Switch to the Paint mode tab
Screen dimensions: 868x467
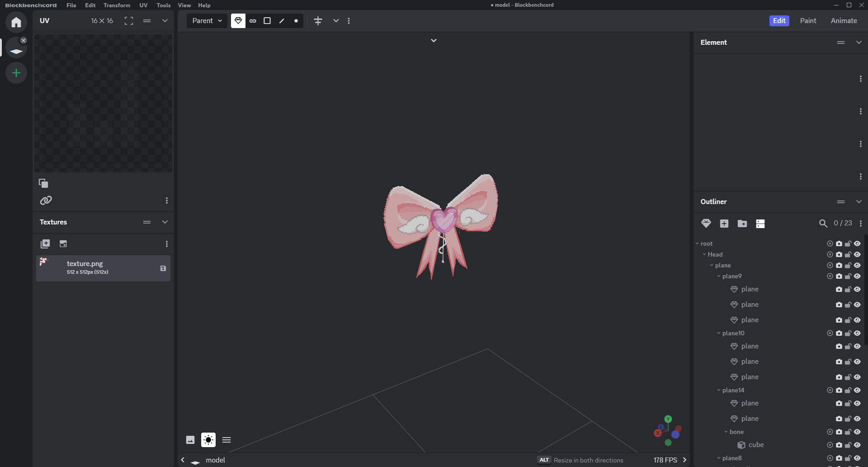tap(808, 21)
